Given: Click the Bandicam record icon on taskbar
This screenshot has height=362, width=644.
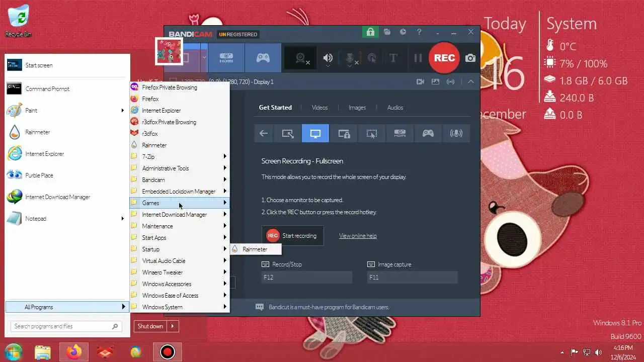Looking at the screenshot, I should 168,352.
